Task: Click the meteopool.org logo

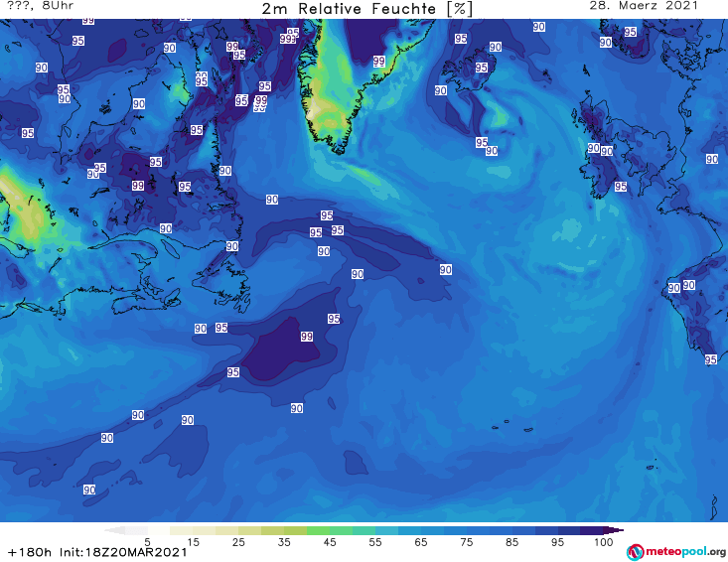Action: click(x=676, y=552)
